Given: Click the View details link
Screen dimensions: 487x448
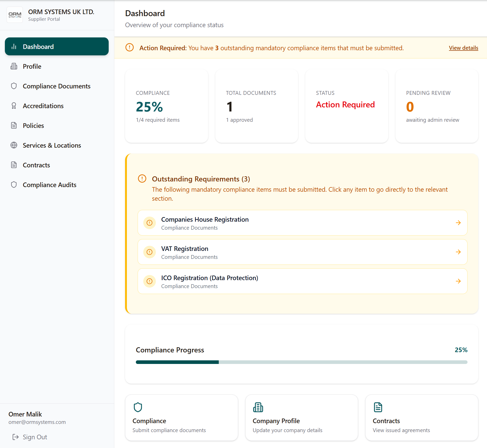Looking at the screenshot, I should tap(463, 48).
